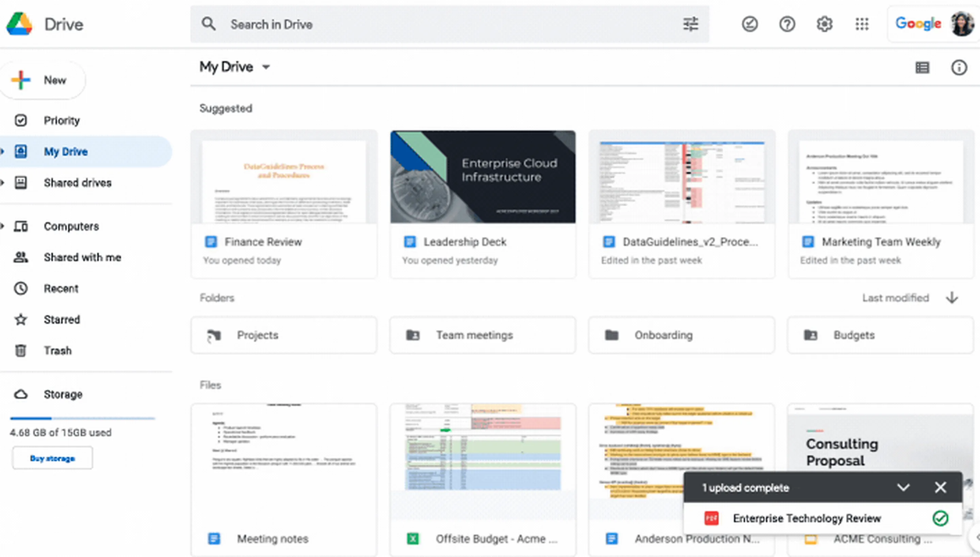Viewport: 980px width, 557px height.
Task: Open search filter options icon
Action: [x=691, y=24]
